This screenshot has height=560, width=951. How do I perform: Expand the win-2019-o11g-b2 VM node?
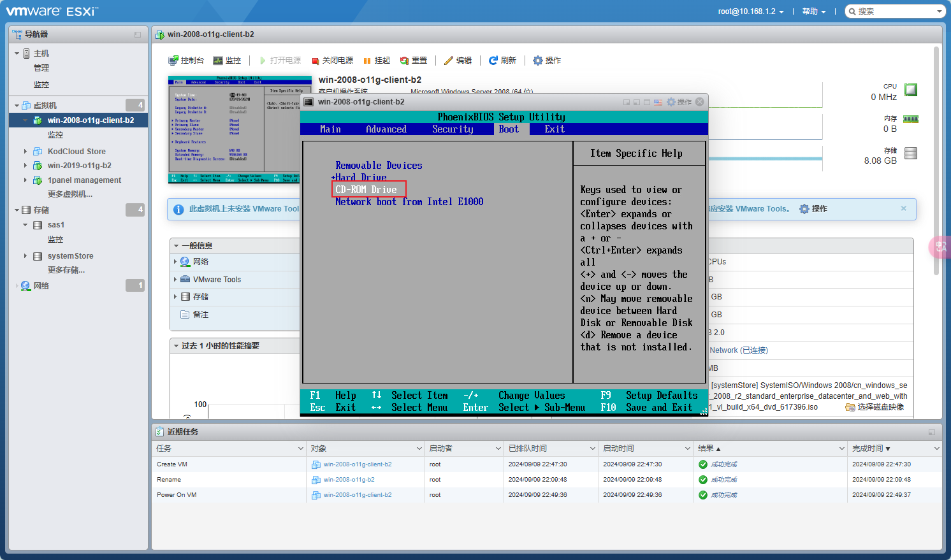coord(25,166)
